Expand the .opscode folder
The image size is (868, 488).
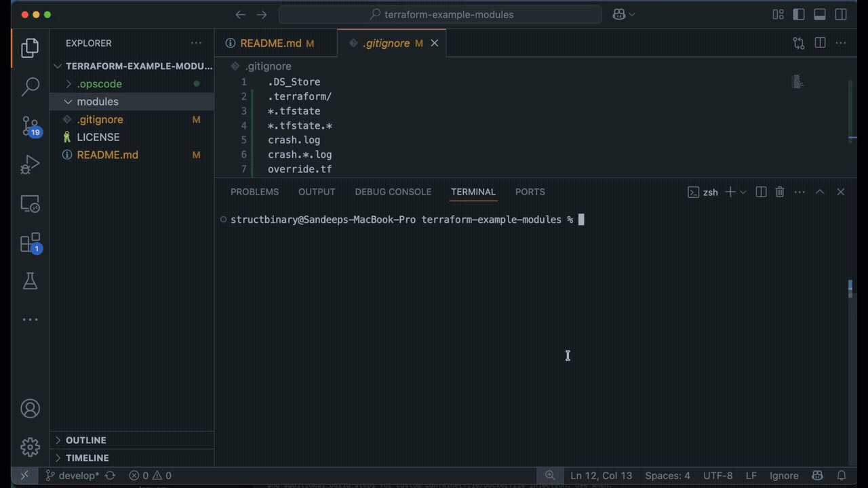click(132, 84)
